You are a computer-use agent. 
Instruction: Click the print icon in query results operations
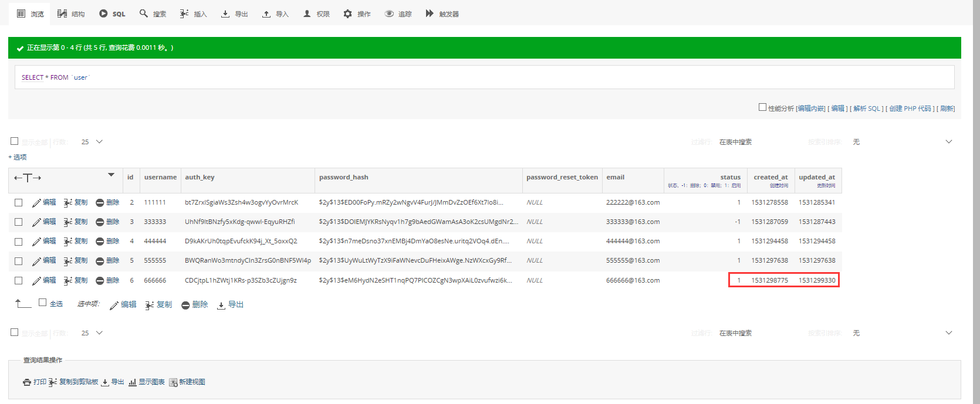tap(27, 382)
